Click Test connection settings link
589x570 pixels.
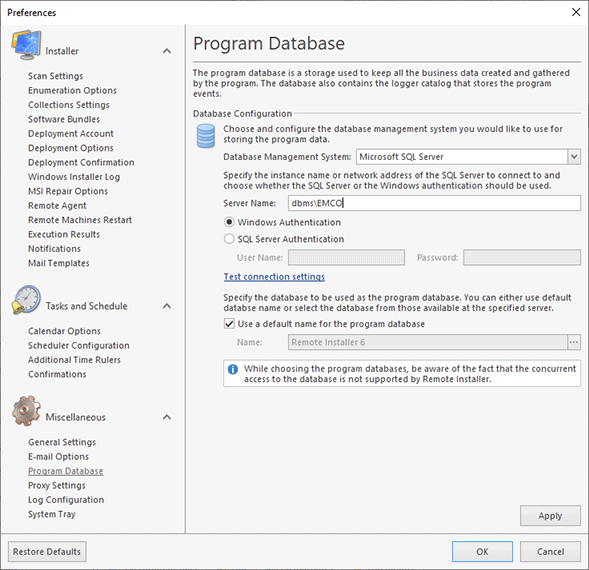[x=274, y=277]
